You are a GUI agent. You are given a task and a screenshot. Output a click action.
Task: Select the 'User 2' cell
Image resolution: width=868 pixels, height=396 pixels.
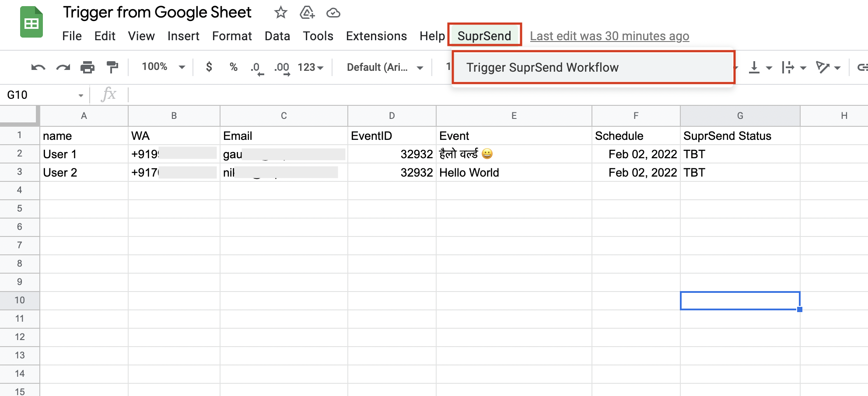tap(84, 173)
